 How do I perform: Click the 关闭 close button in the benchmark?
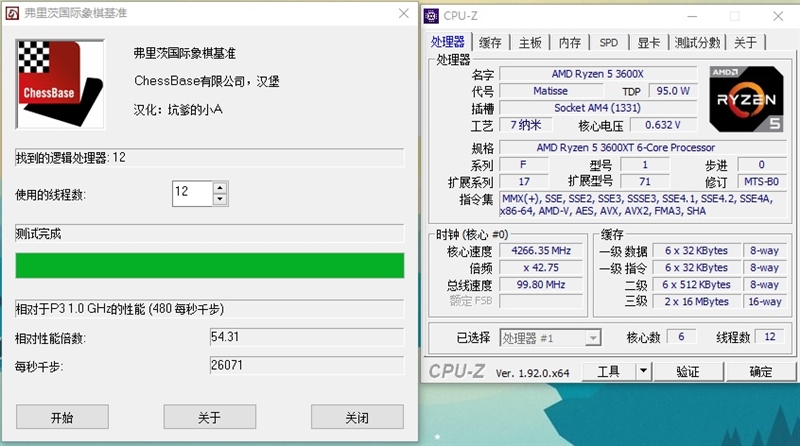(357, 417)
